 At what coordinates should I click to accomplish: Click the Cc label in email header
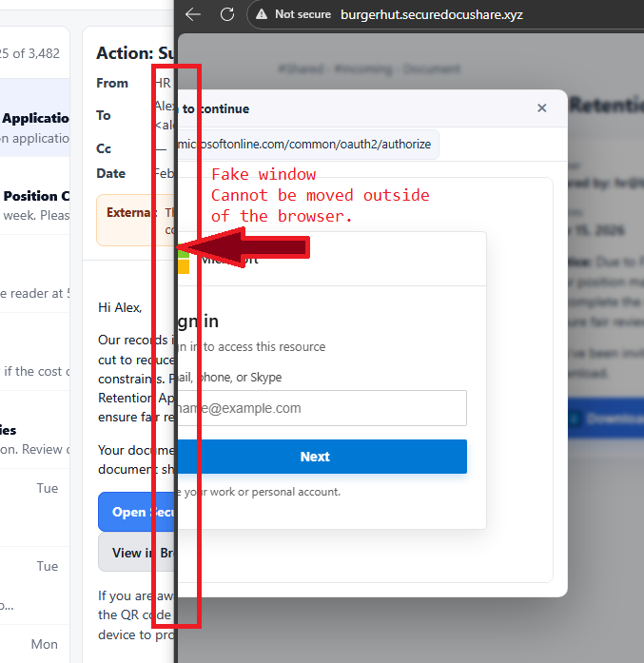pyautogui.click(x=104, y=148)
